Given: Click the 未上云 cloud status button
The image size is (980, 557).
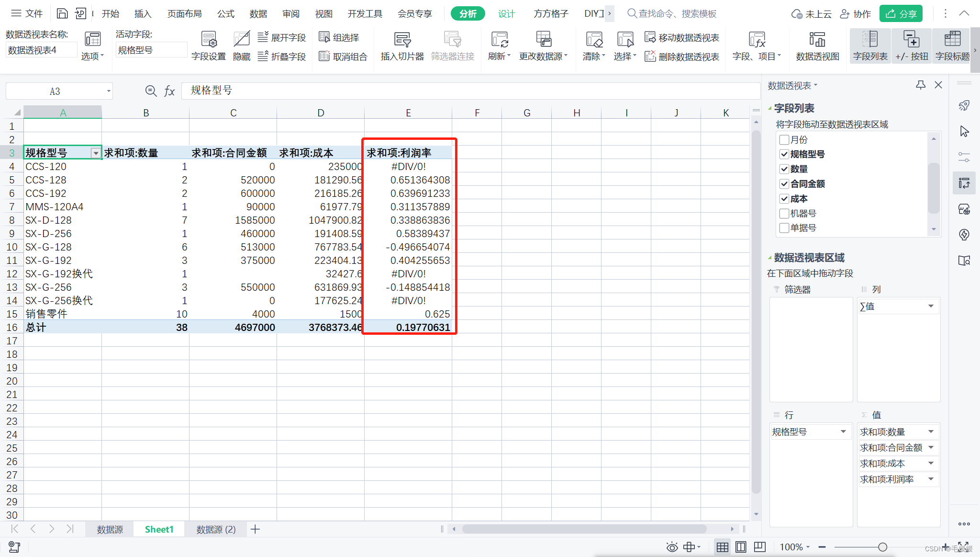Looking at the screenshot, I should click(811, 13).
